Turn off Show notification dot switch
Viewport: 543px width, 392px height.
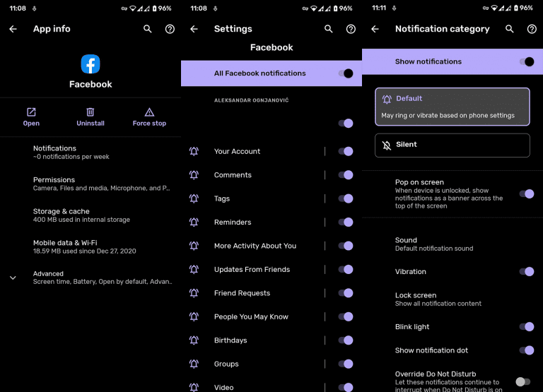[x=527, y=350]
